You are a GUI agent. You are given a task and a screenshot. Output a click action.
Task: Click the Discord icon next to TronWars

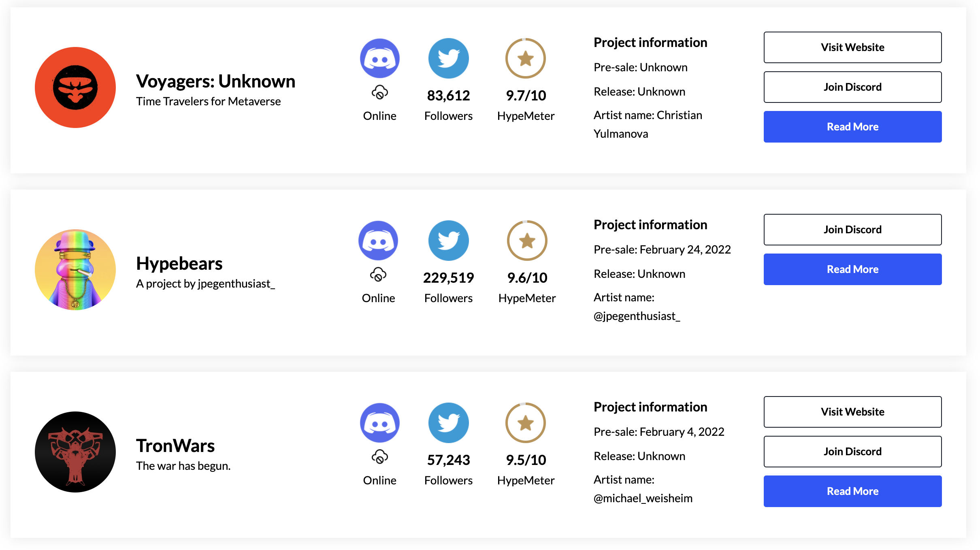click(379, 422)
